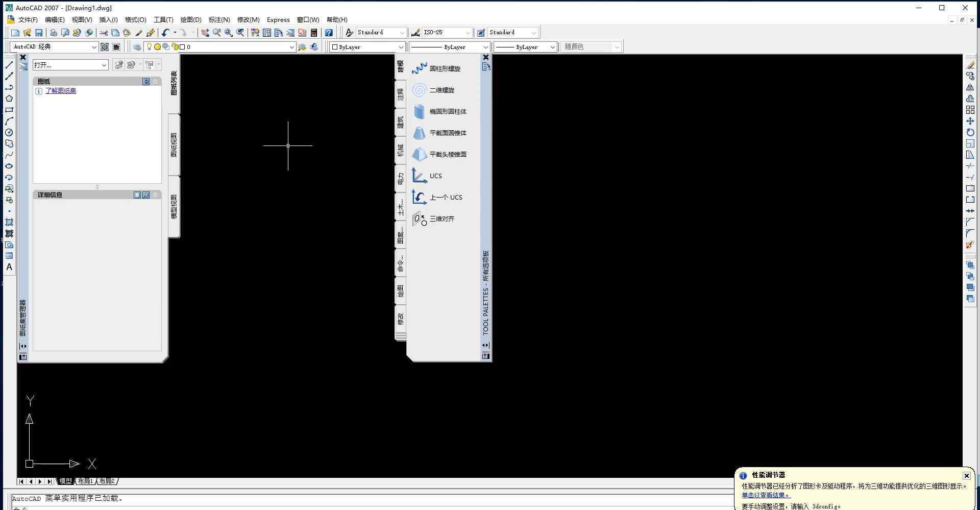Click the 平截面圆锥体 tool

[x=440, y=133]
